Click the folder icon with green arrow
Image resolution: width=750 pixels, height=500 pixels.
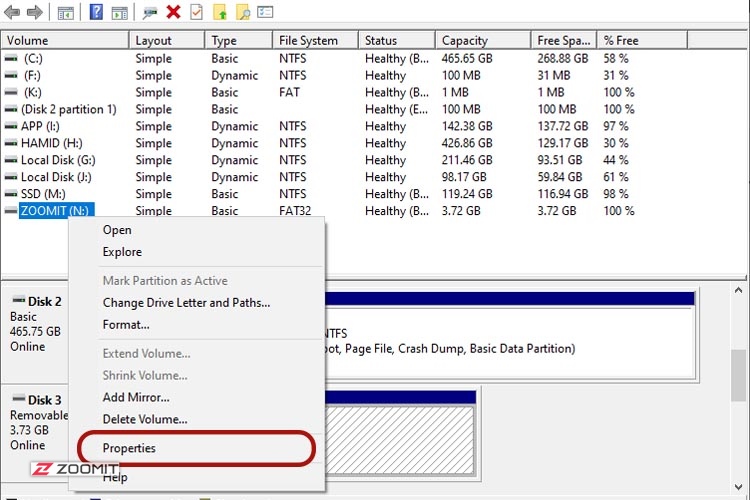point(221,13)
